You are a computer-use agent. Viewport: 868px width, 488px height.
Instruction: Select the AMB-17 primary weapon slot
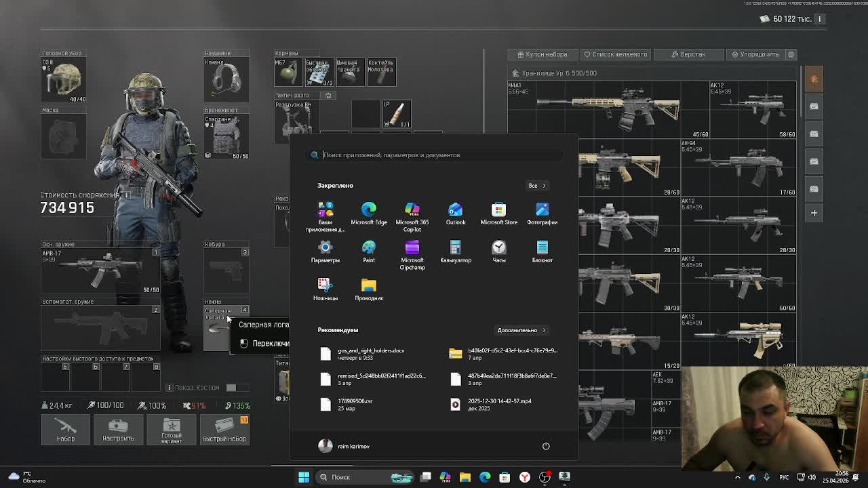coord(100,271)
